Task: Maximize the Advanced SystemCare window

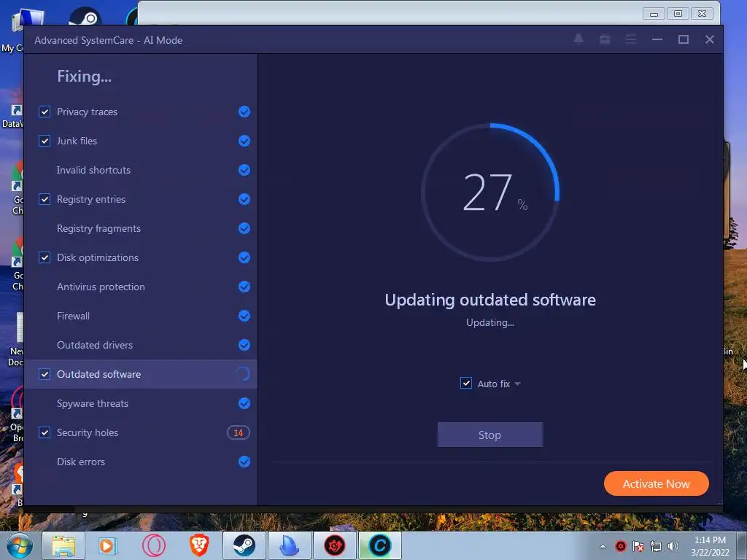Action: point(683,39)
